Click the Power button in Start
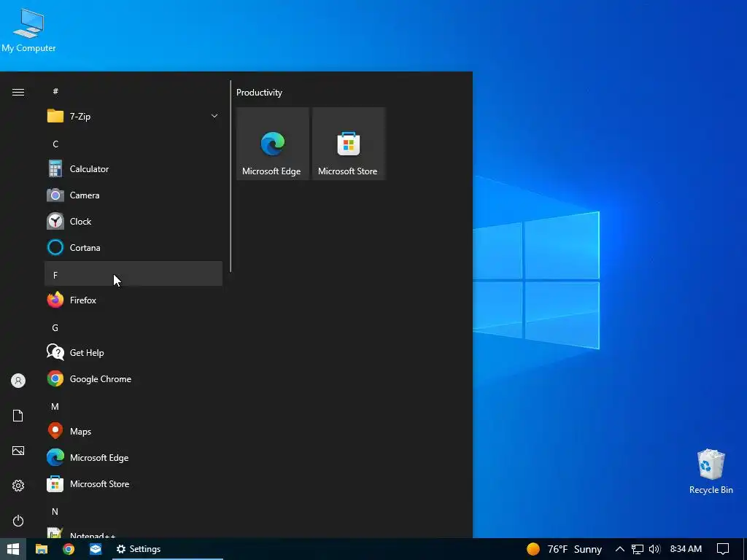747x560 pixels. coord(18,521)
